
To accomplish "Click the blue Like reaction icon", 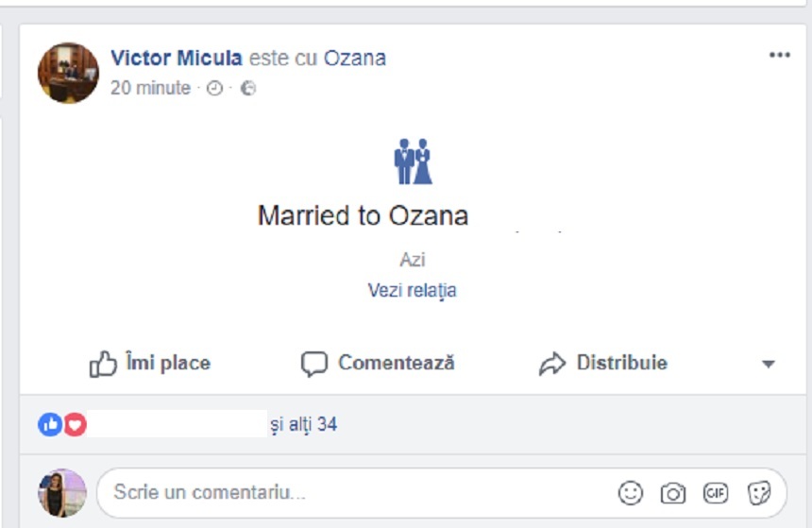I will [49, 425].
